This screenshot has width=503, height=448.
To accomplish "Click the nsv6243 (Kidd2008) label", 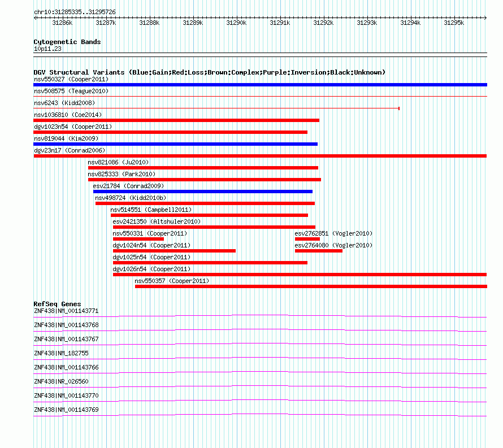I will [64, 103].
